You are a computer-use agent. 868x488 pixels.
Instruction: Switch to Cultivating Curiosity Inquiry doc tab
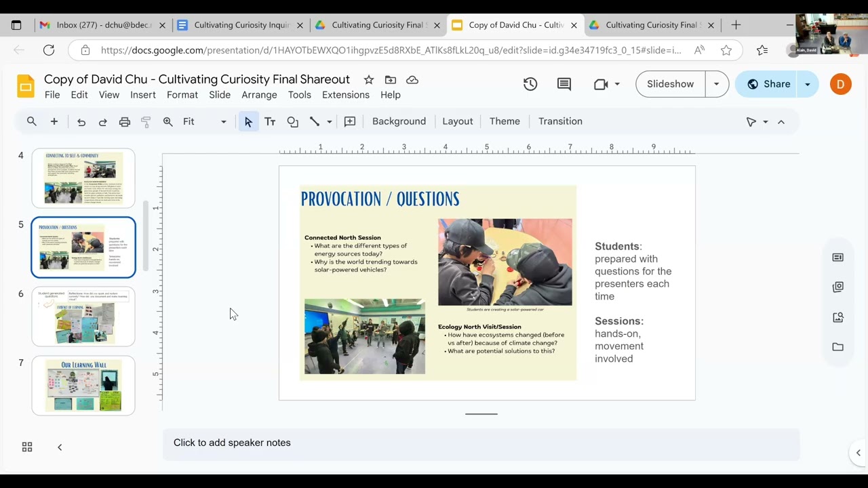(x=241, y=25)
